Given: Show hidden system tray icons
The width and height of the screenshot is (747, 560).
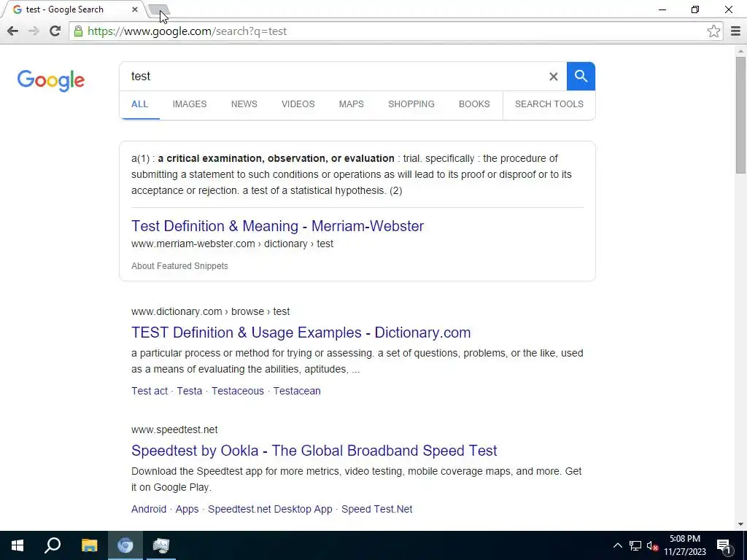Looking at the screenshot, I should pos(617,545).
